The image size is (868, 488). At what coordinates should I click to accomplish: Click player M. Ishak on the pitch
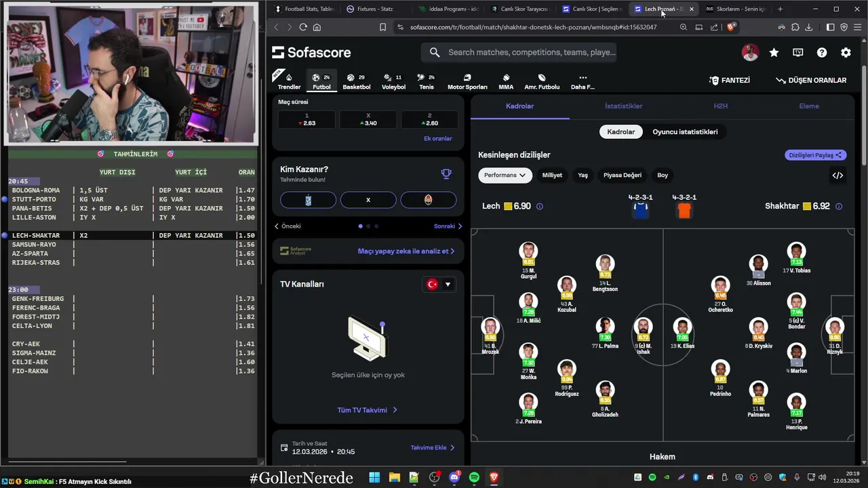(643, 336)
